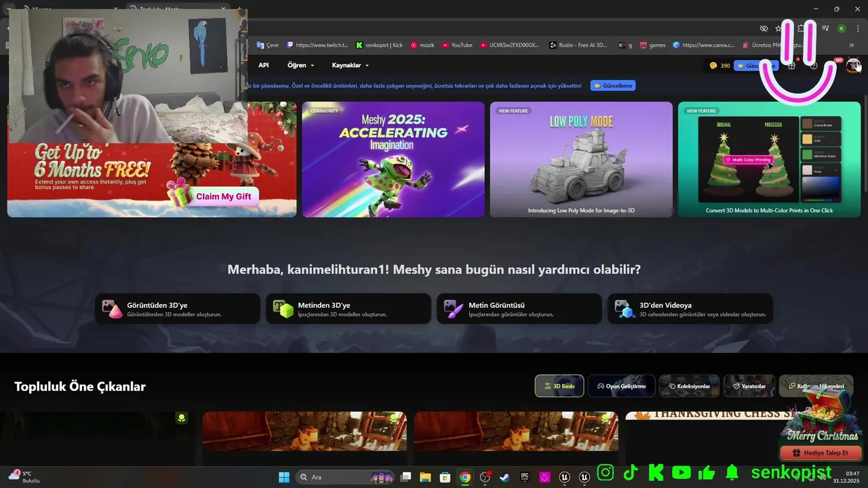Click the 390 credits coin counter
This screenshot has height=488, width=868.
tap(719, 66)
